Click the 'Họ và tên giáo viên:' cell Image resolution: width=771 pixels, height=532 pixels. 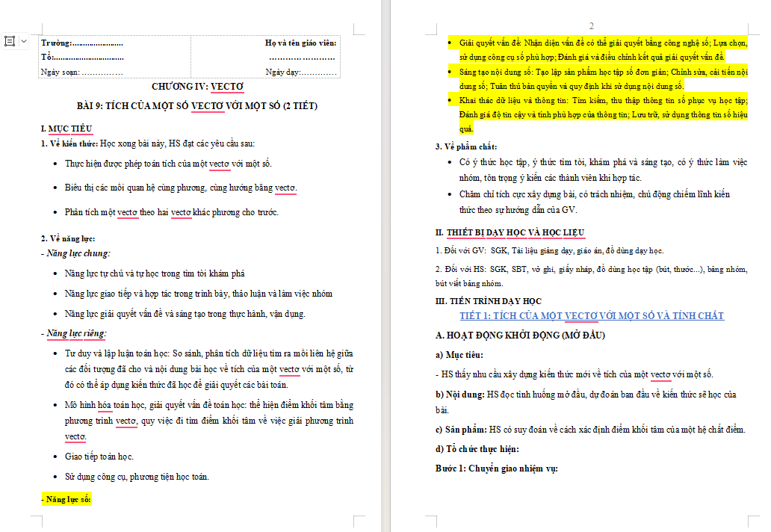pos(300,43)
